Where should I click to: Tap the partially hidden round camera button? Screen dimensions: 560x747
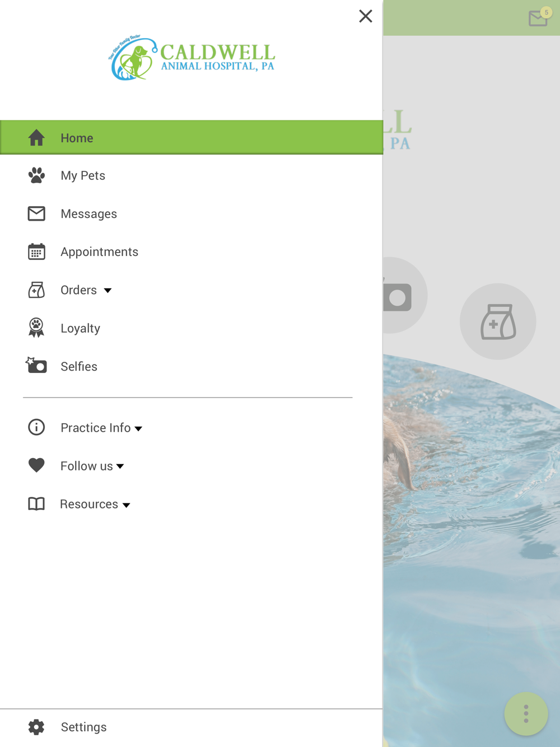point(404,296)
